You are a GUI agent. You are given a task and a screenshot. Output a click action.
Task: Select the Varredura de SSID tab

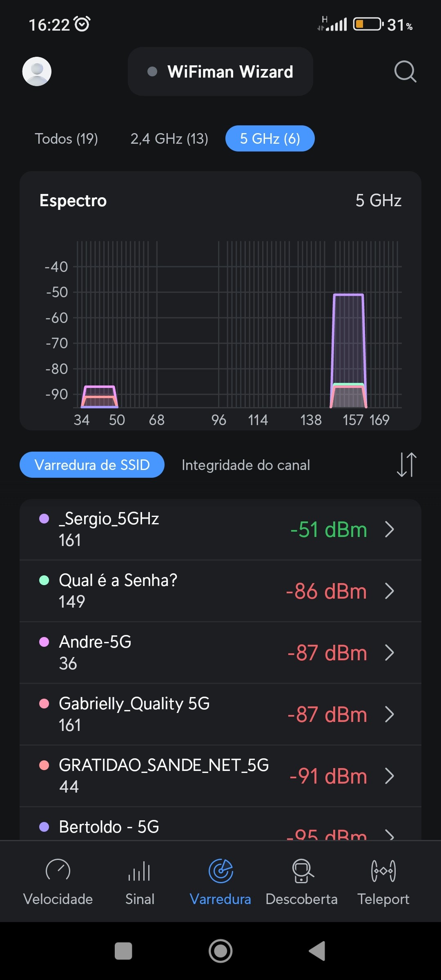pos(92,465)
